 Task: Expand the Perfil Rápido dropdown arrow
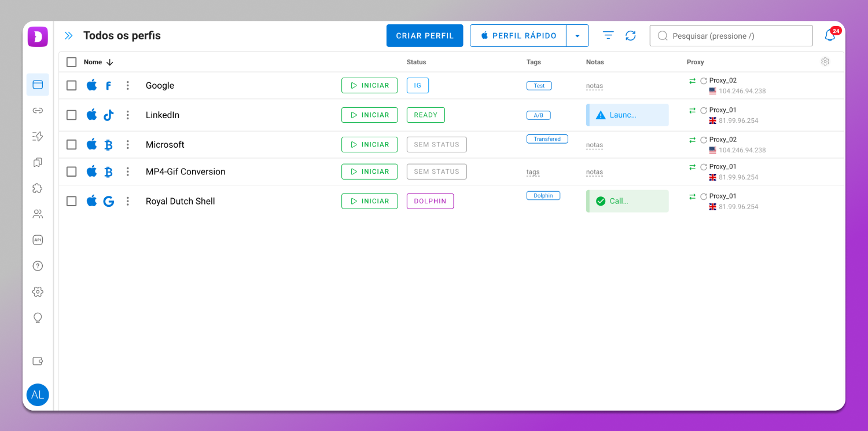coord(577,36)
